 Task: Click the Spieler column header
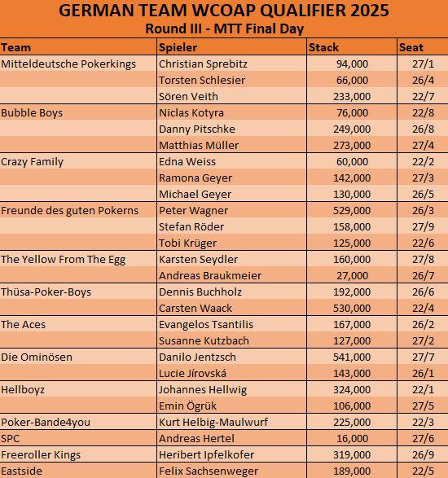(232, 47)
